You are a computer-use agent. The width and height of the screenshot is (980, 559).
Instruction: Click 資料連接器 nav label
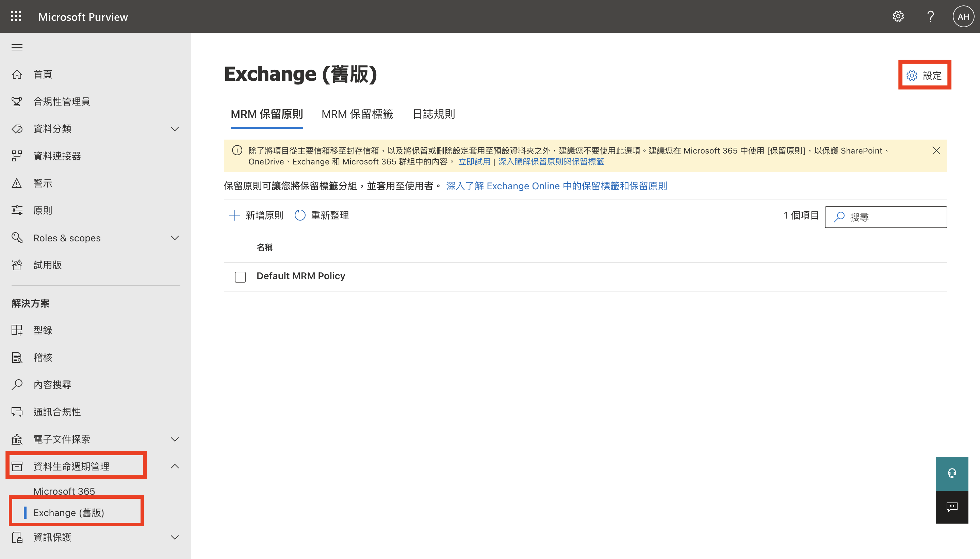57,156
